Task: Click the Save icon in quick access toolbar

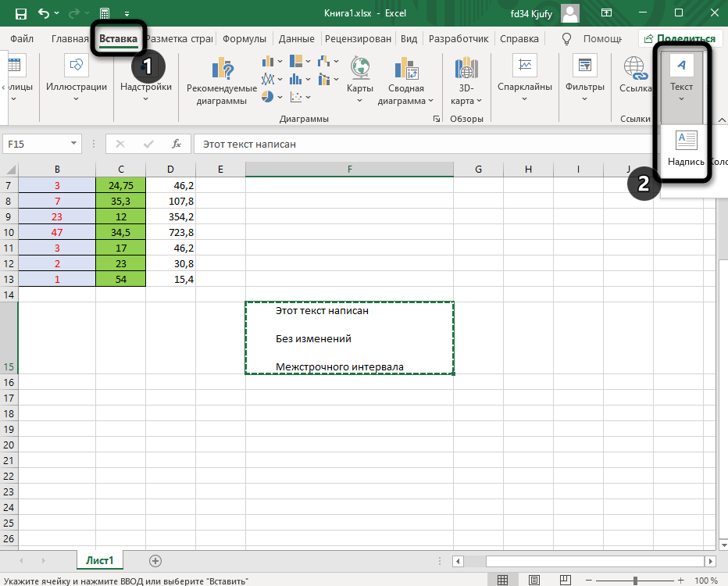Action: pyautogui.click(x=21, y=13)
